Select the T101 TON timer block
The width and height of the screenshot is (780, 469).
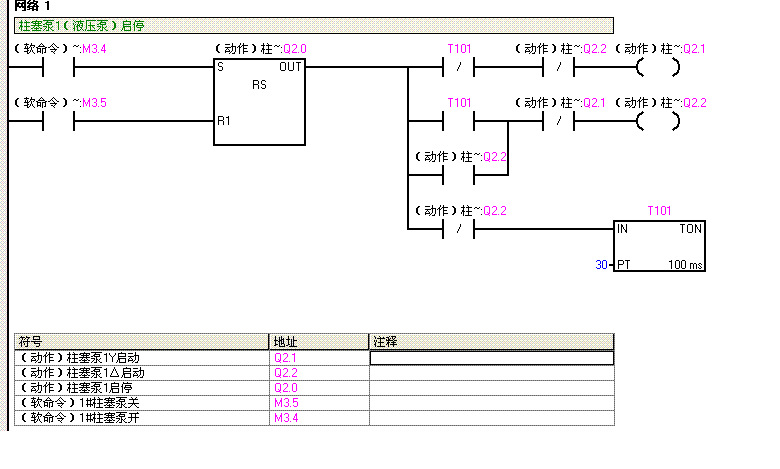tap(659, 247)
